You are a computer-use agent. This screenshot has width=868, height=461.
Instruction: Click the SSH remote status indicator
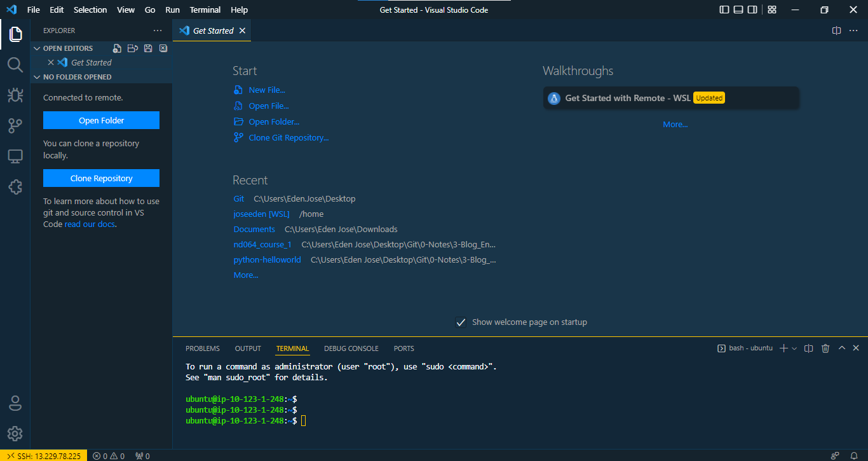(x=44, y=456)
